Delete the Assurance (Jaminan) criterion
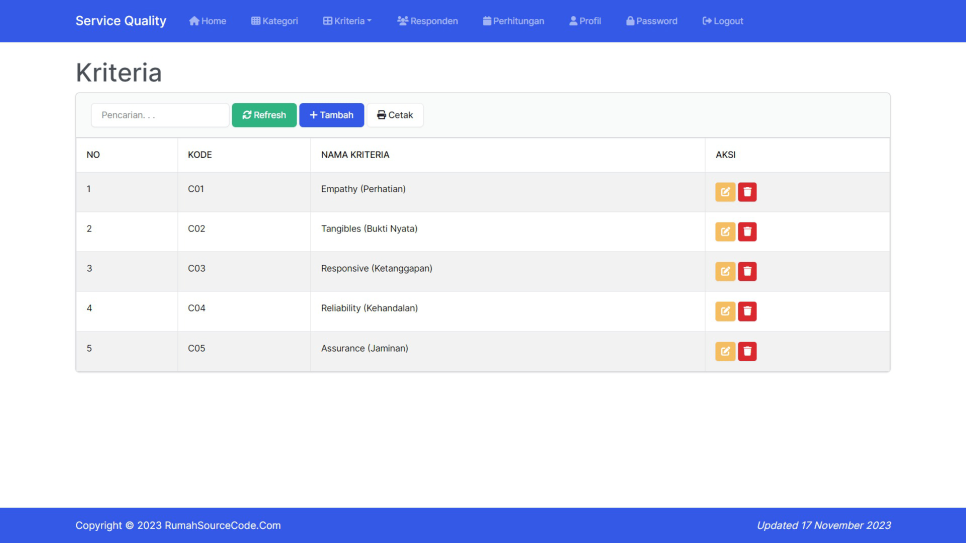 pos(747,351)
